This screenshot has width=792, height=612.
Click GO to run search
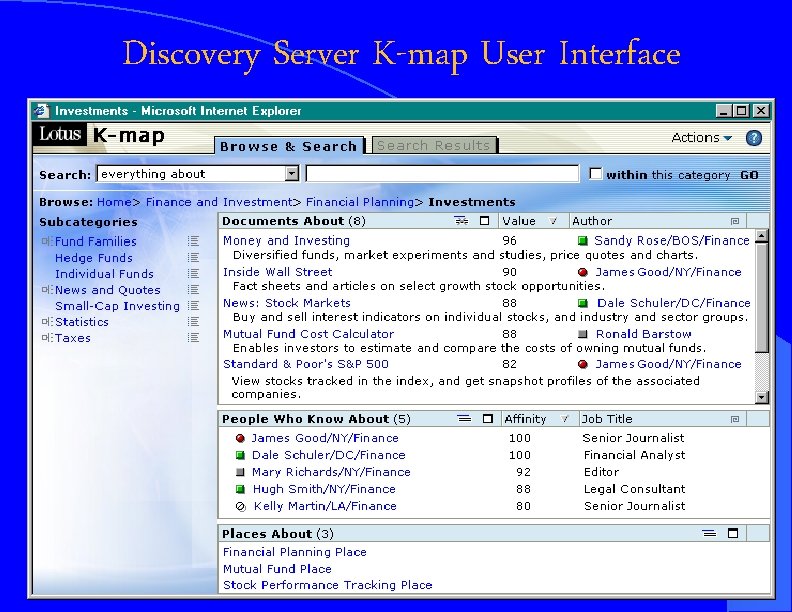point(749,175)
